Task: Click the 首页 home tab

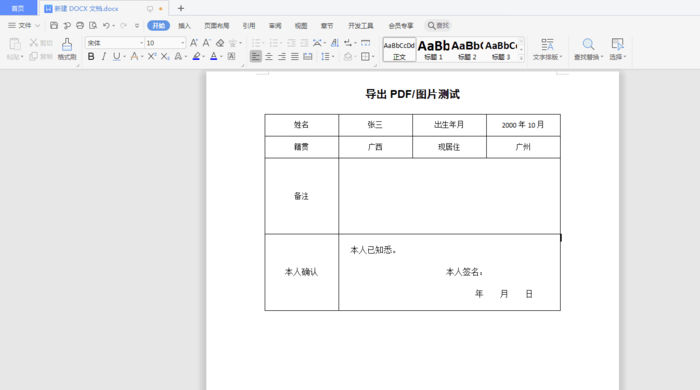Action: pyautogui.click(x=18, y=8)
